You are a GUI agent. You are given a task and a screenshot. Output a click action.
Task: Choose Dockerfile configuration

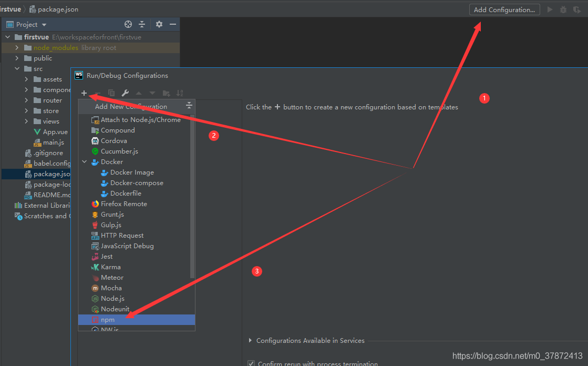137,194
